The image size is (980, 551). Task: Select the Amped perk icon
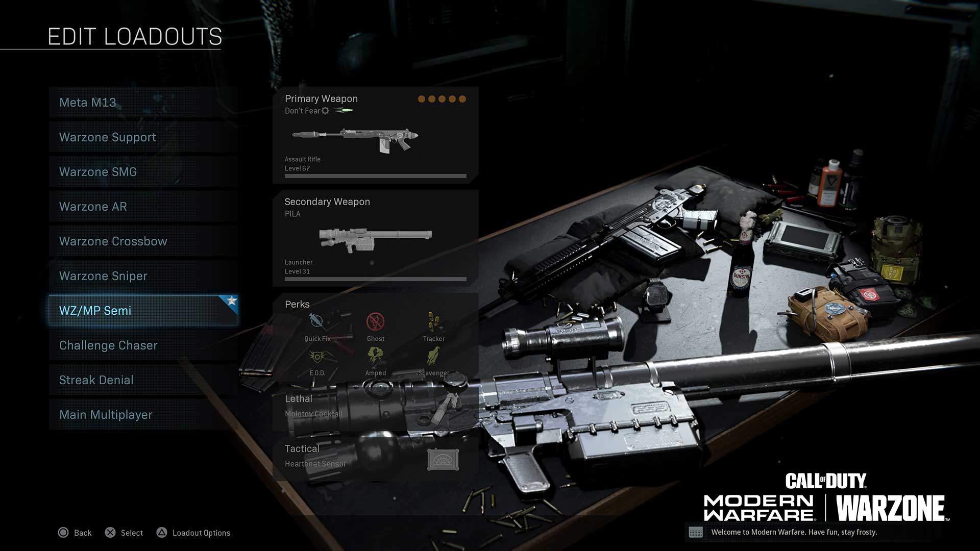pyautogui.click(x=374, y=358)
